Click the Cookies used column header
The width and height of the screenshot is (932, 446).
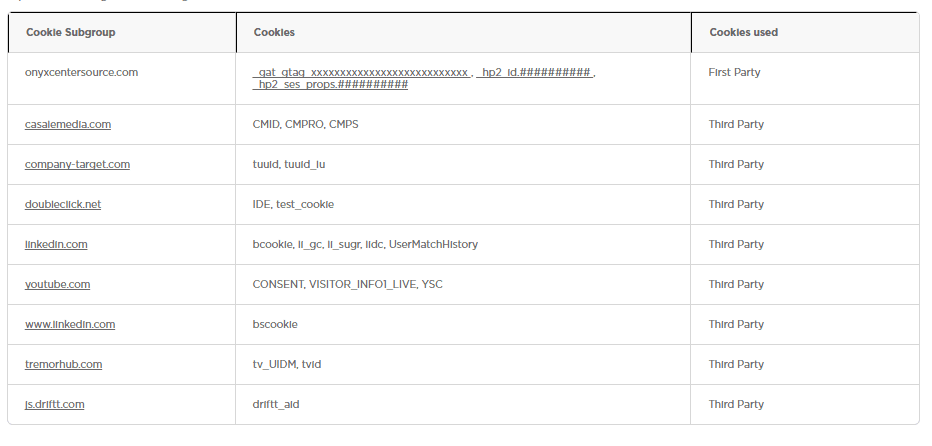click(x=743, y=33)
